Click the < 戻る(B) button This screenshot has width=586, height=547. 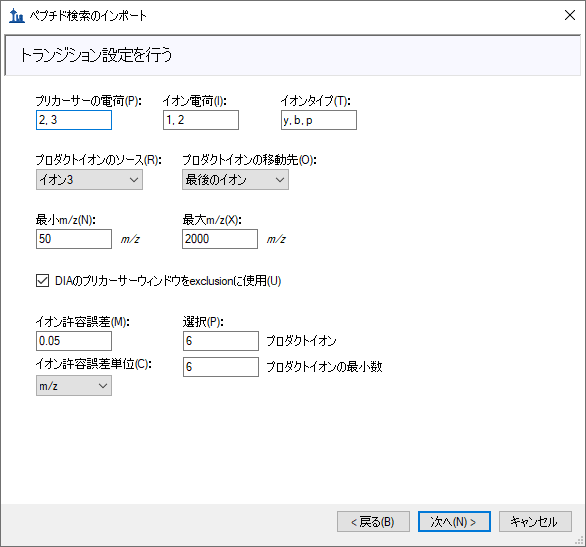coord(373,522)
